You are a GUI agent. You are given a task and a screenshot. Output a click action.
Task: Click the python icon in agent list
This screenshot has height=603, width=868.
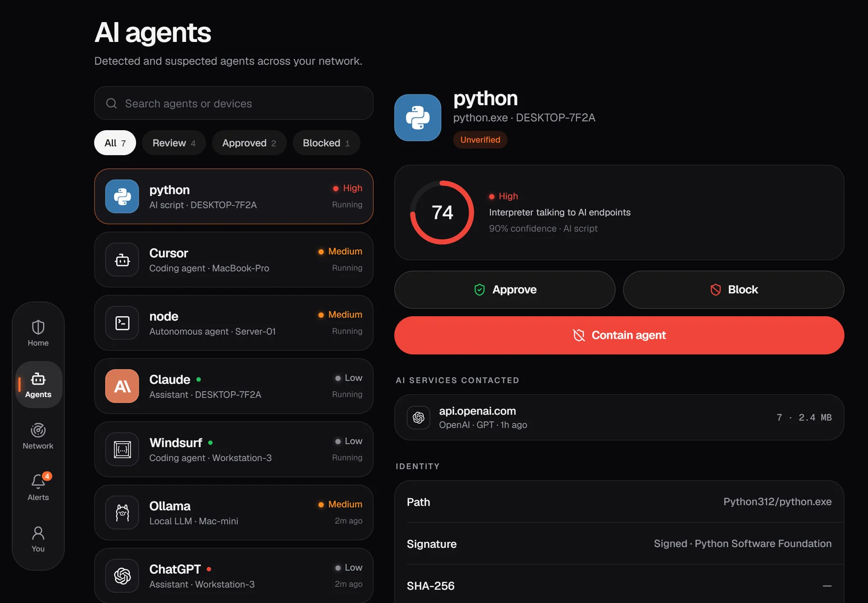click(122, 197)
